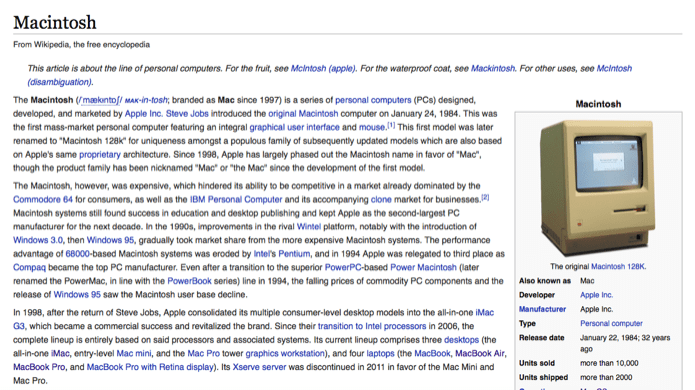Open Macintosh 128K link in image caption
The width and height of the screenshot is (695, 390).
618,267
